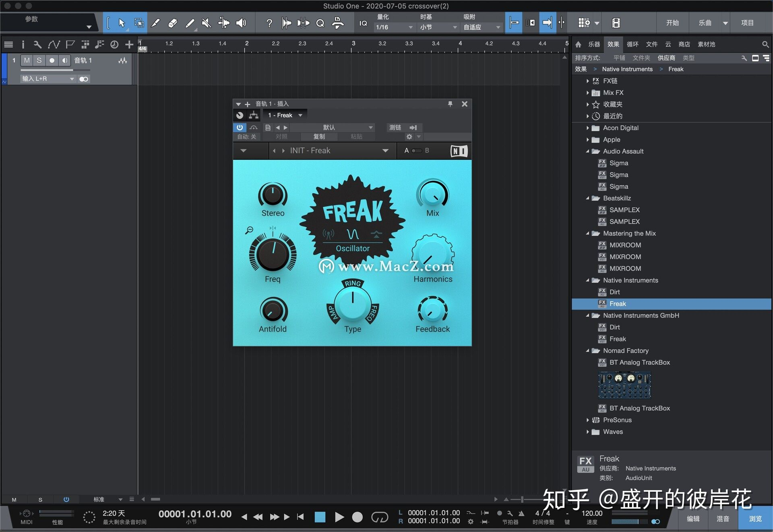The height and width of the screenshot is (532, 773).
Task: Click the 120.00 tempo field
Action: click(x=592, y=513)
